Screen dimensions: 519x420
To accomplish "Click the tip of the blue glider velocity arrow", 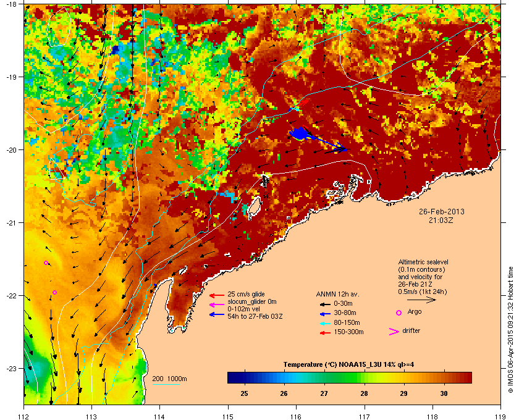I will 345,149.
